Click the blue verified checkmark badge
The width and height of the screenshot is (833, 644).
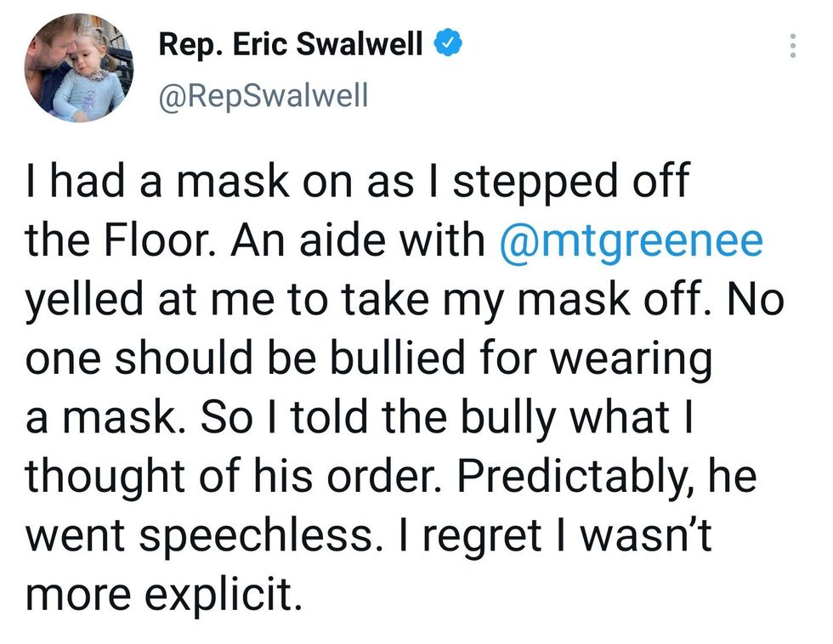click(x=447, y=43)
